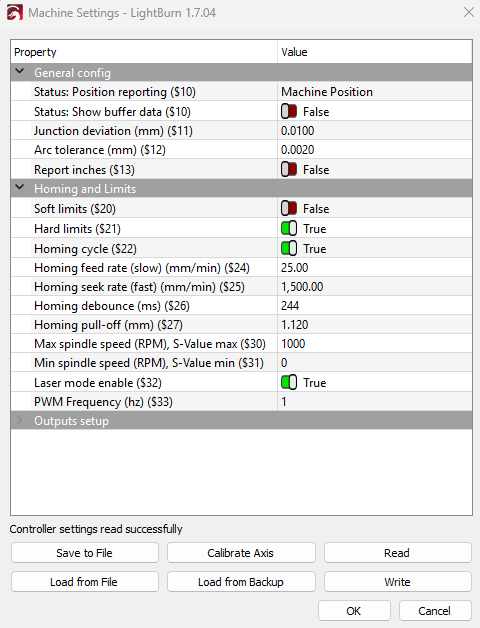This screenshot has height=628, width=480.
Task: Collapse the Homing and Limits section
Action: click(x=20, y=188)
